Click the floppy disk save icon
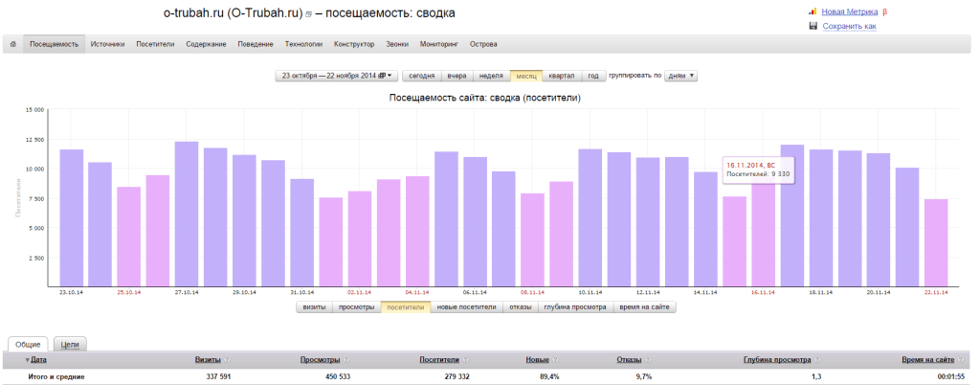Image resolution: width=980 pixels, height=385 pixels. [813, 26]
